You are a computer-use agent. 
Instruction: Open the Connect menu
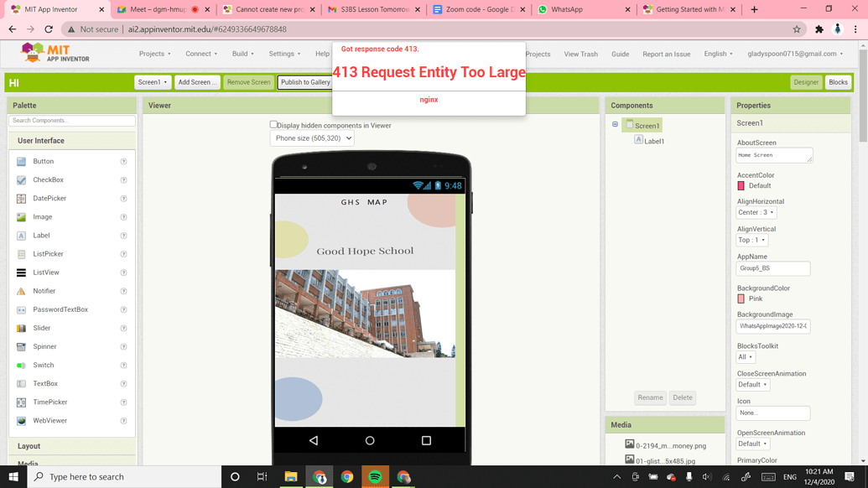(x=201, y=53)
